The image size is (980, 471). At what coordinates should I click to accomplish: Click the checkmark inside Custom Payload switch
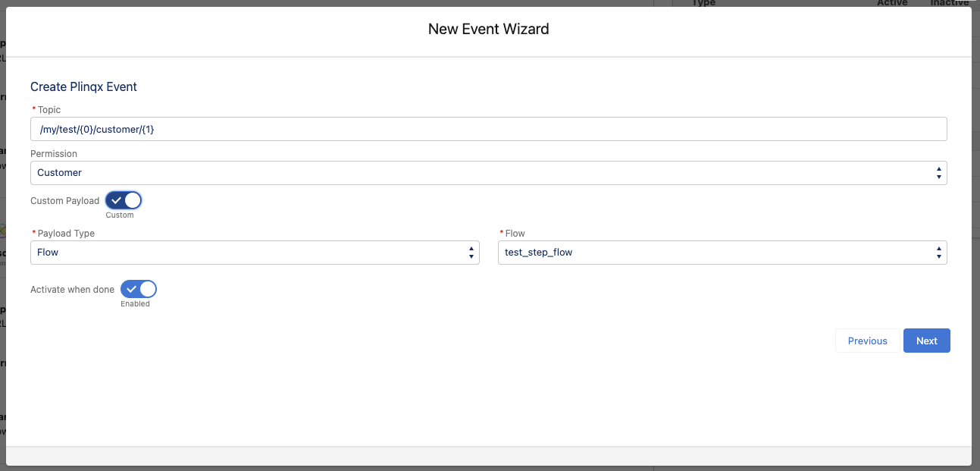(x=116, y=201)
